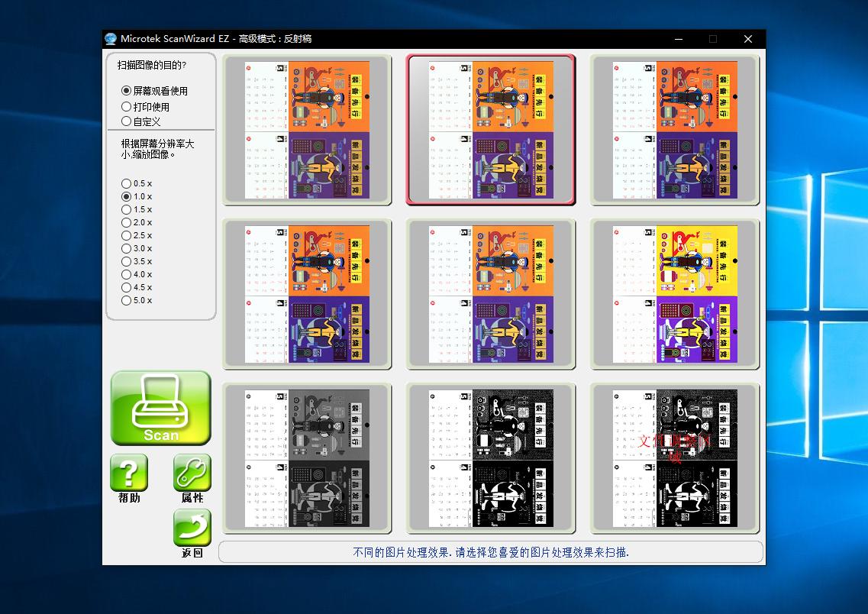Screen dimensions: 868x614
Task: Click the bottom status hint about 图片处理效果
Action: 491,552
